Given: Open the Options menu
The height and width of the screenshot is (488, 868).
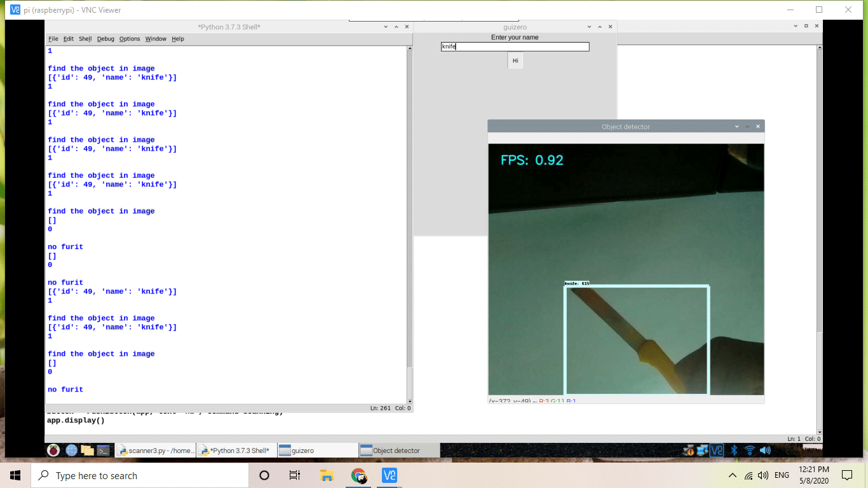Looking at the screenshot, I should pos(130,39).
